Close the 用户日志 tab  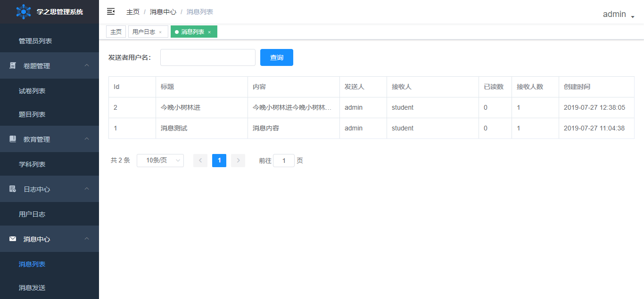coord(160,32)
